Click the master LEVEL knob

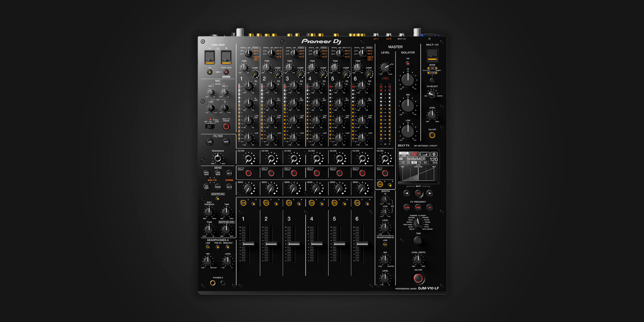pos(385,67)
